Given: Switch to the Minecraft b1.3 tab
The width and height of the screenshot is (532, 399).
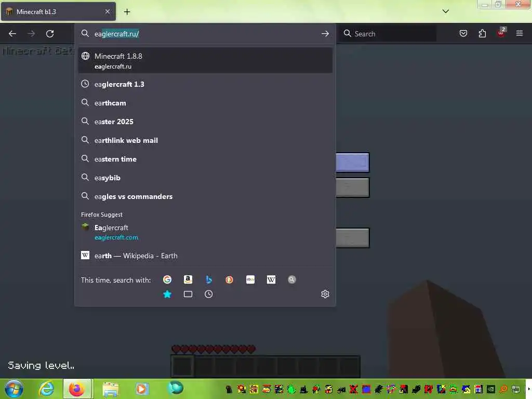Looking at the screenshot, I should pos(58,11).
